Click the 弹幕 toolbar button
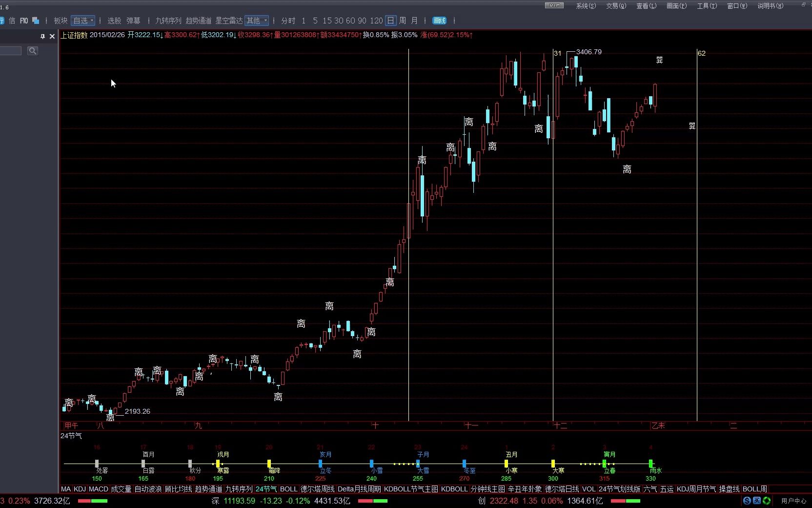The width and height of the screenshot is (812, 508). click(x=133, y=21)
